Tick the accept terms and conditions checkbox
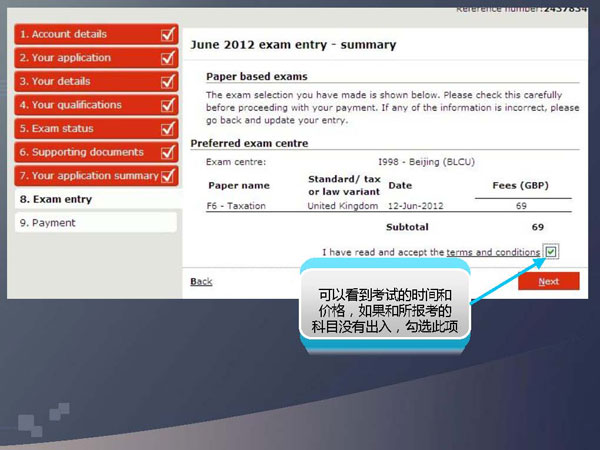This screenshot has width=600, height=450. point(551,252)
